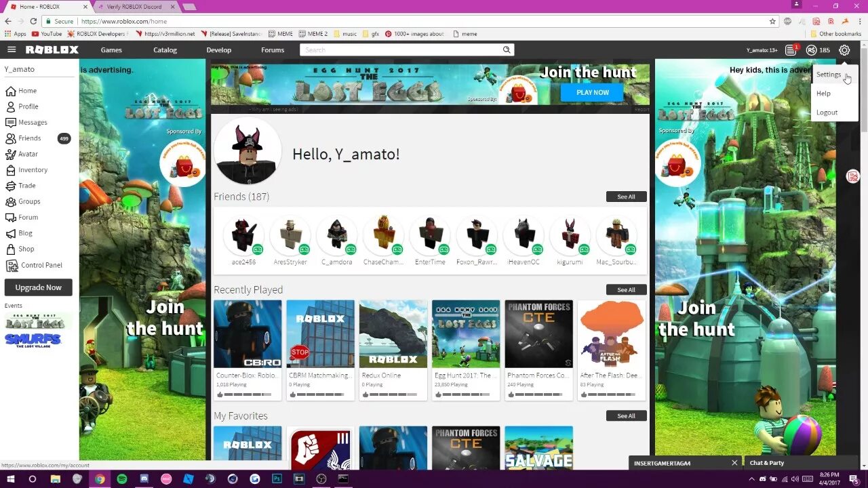Open Photoshop from the Windows taskbar
Screen dimensions: 868x488
click(x=277, y=479)
